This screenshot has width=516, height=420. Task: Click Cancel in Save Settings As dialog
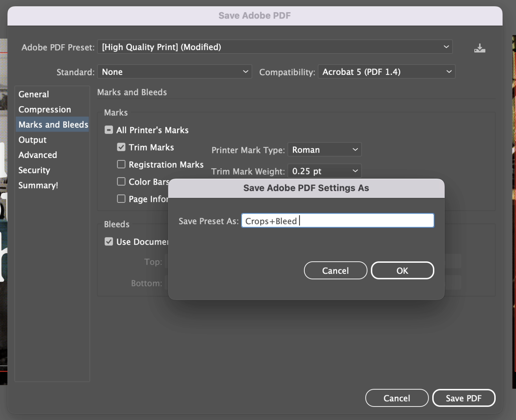click(x=336, y=271)
